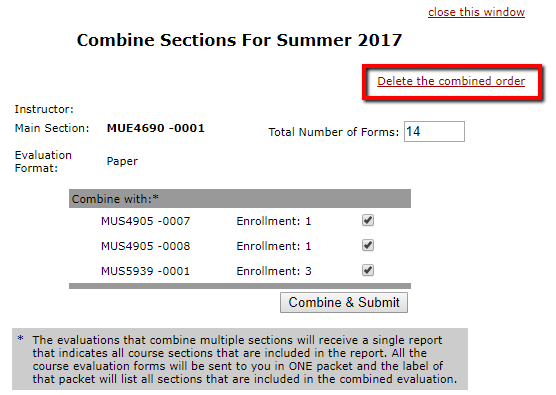Click the 'Instructor:' label

pyautogui.click(x=44, y=109)
